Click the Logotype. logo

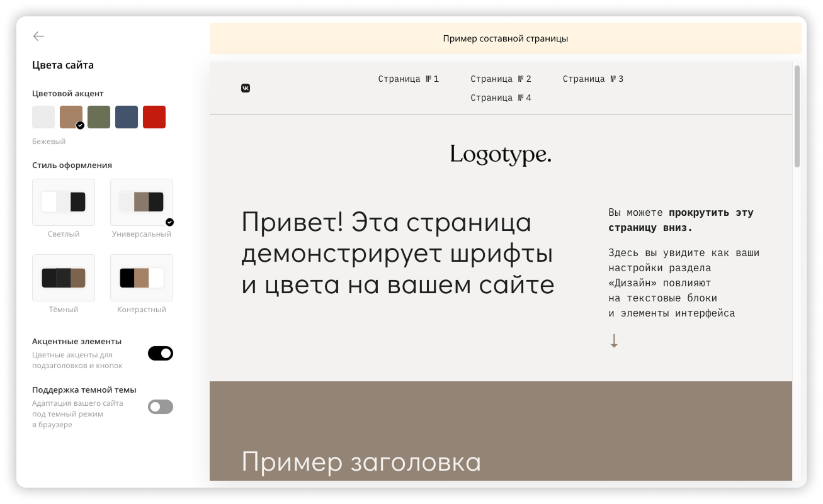(x=501, y=155)
